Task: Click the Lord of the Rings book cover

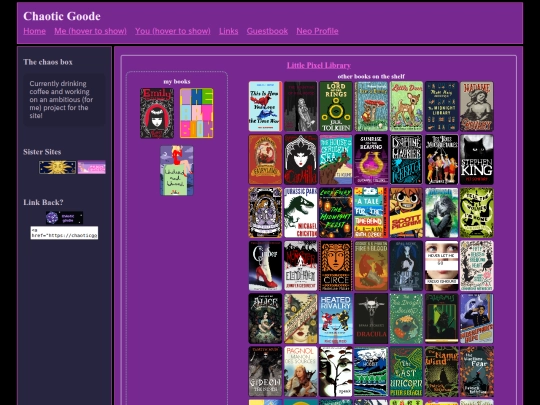Action: (x=336, y=106)
